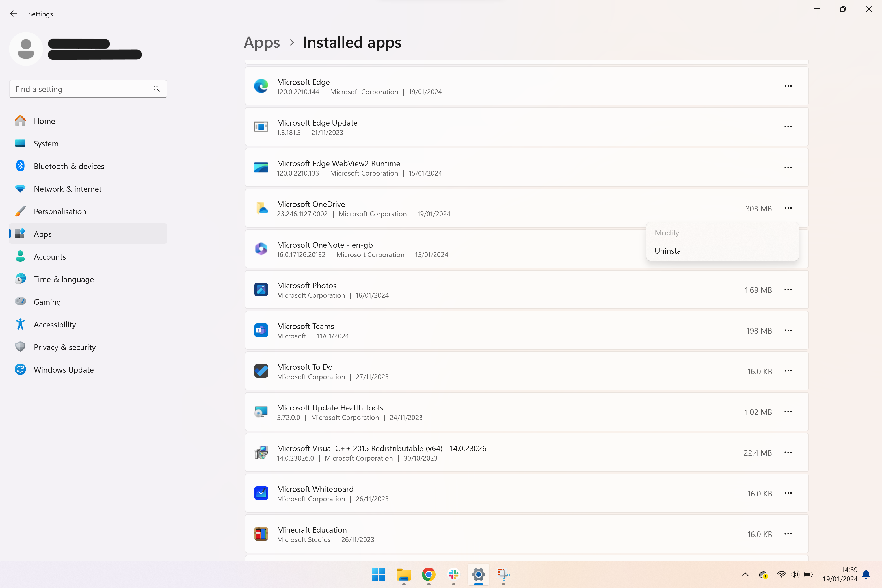Open more options for Microsoft Edge
This screenshot has height=588, width=882.
[x=788, y=86]
